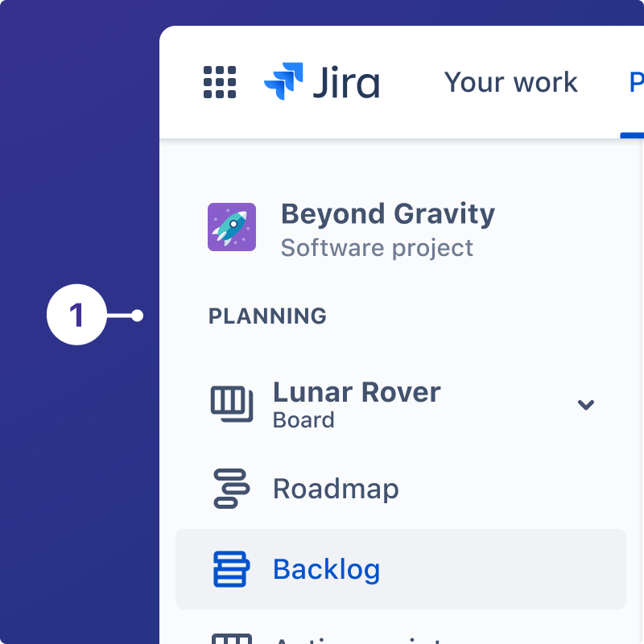
Task: Click the Jira logo
Action: [322, 81]
